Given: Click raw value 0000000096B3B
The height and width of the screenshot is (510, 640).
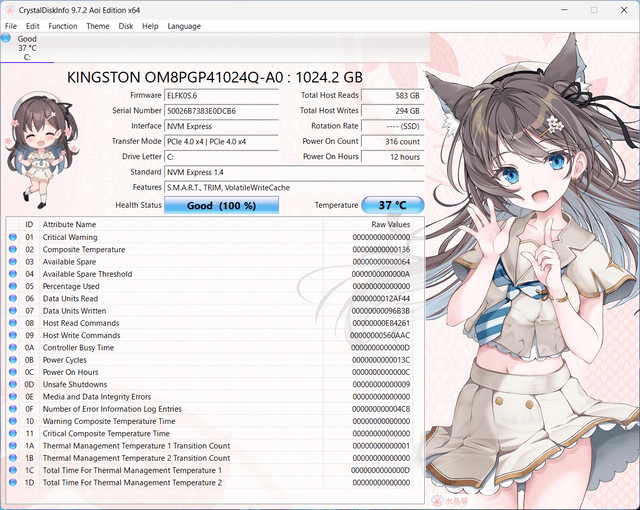Looking at the screenshot, I should point(381,311).
